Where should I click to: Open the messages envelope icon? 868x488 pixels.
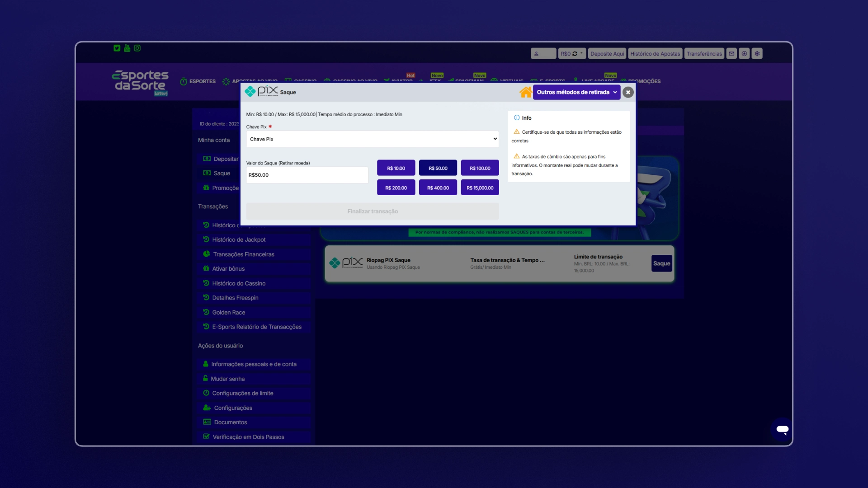click(731, 53)
